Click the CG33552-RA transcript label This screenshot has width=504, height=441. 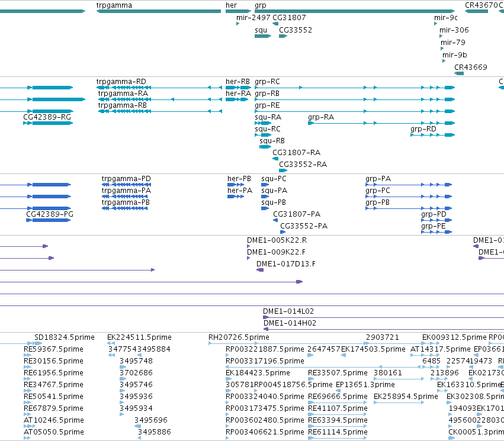(303, 165)
